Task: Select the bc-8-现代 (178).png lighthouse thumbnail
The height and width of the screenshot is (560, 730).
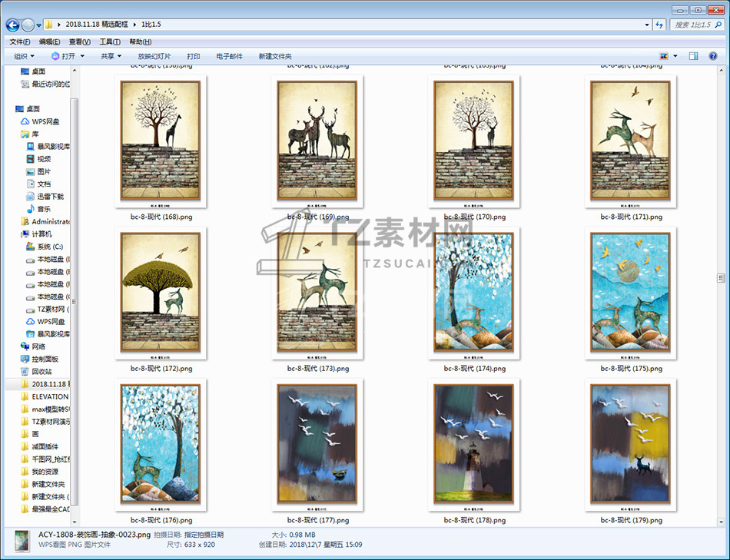Action: (x=472, y=444)
